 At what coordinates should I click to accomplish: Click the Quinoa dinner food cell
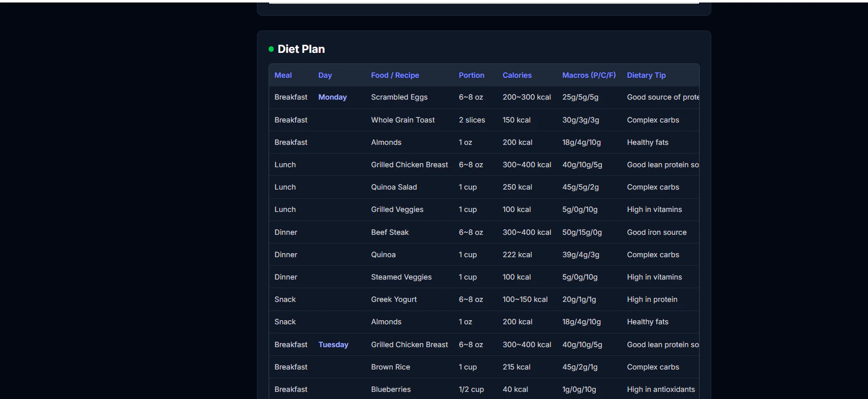pyautogui.click(x=383, y=255)
